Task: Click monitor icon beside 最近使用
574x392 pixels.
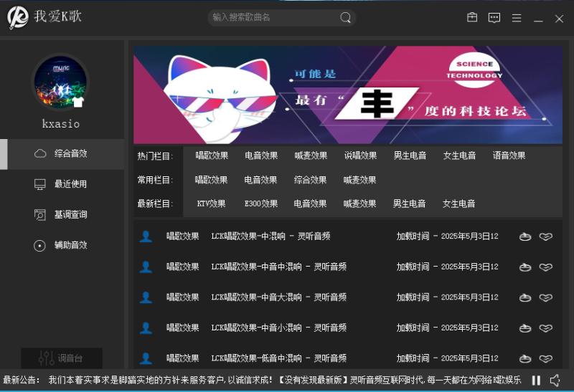Action: (40, 184)
